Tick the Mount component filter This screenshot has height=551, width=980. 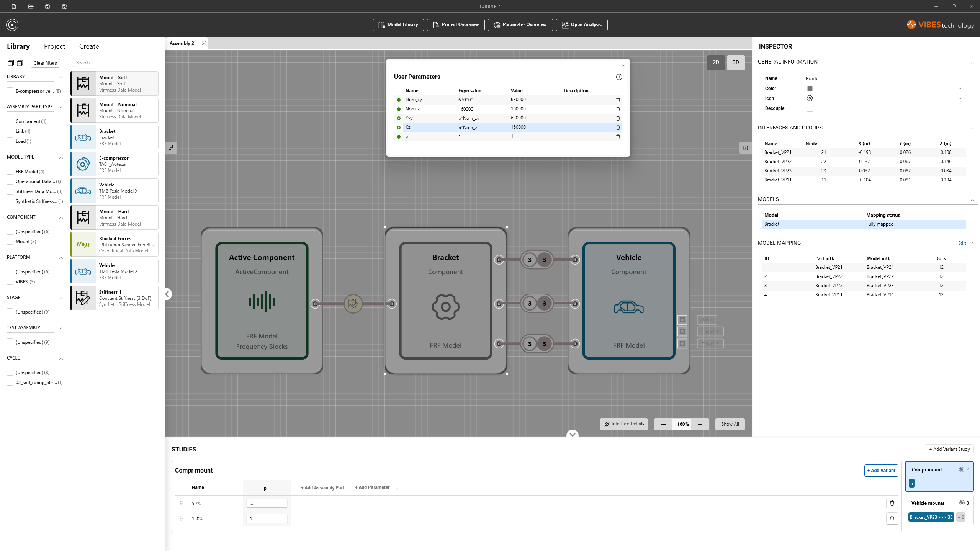10,242
